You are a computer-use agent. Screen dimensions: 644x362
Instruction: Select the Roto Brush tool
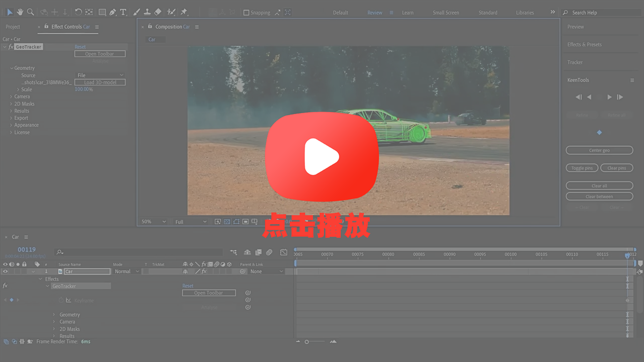[x=171, y=12]
